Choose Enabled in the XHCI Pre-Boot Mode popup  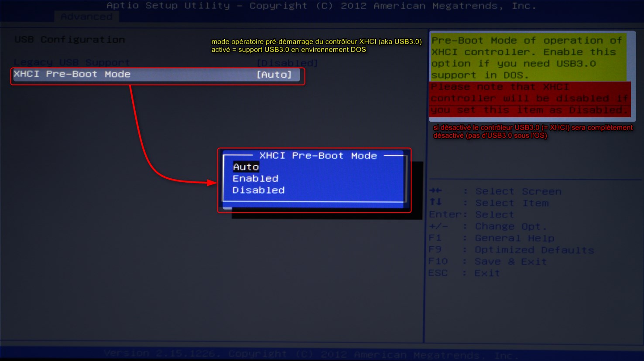point(255,178)
